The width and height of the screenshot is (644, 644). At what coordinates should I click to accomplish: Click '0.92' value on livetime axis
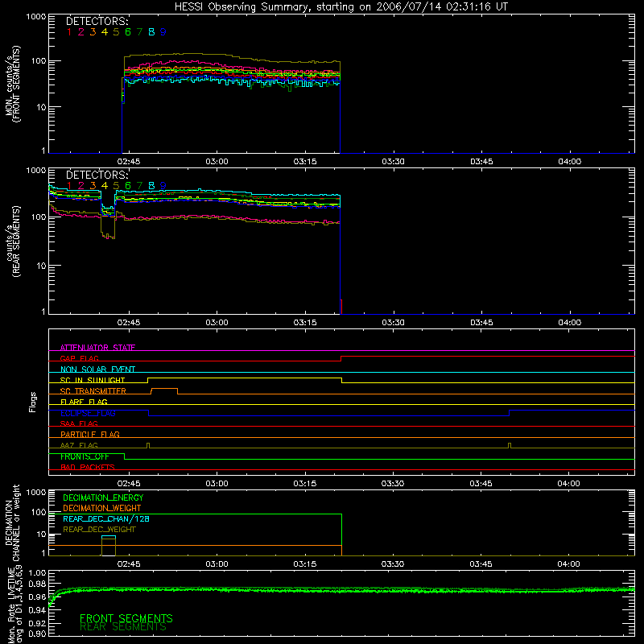pyautogui.click(x=37, y=623)
